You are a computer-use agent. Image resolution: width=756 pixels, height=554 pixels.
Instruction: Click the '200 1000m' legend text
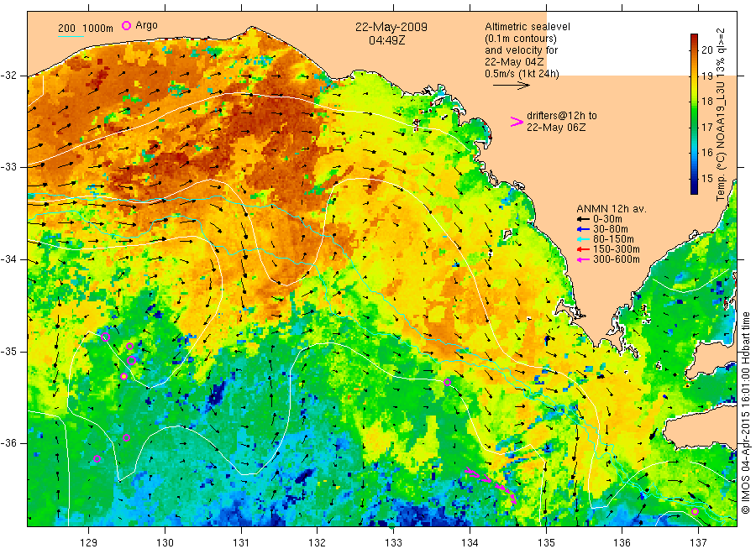coord(86,29)
